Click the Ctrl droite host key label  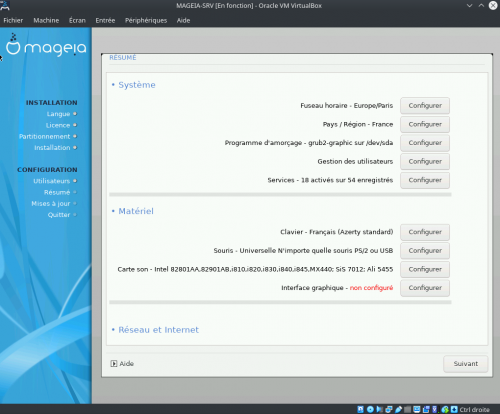pyautogui.click(x=474, y=409)
